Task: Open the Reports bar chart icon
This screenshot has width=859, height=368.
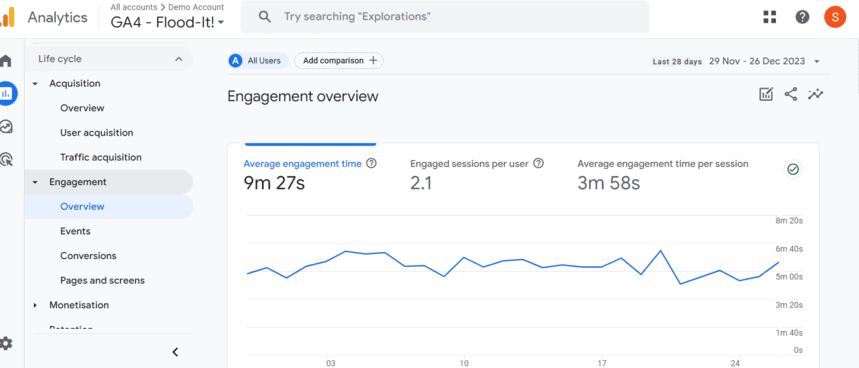Action: [x=7, y=94]
